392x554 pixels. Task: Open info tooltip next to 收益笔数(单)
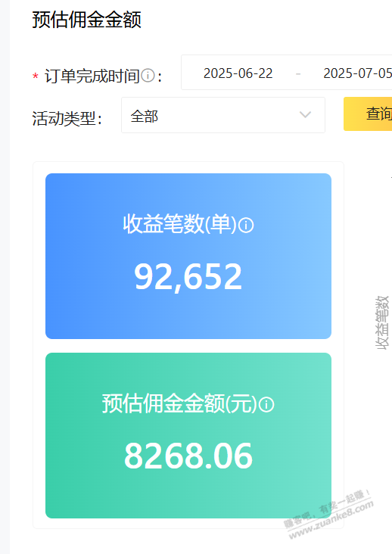pos(246,225)
